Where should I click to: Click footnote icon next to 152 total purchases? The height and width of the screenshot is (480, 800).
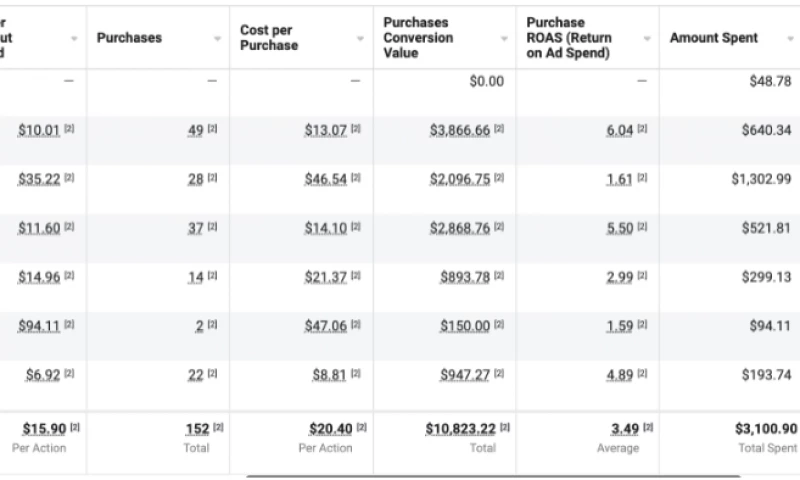point(217,429)
